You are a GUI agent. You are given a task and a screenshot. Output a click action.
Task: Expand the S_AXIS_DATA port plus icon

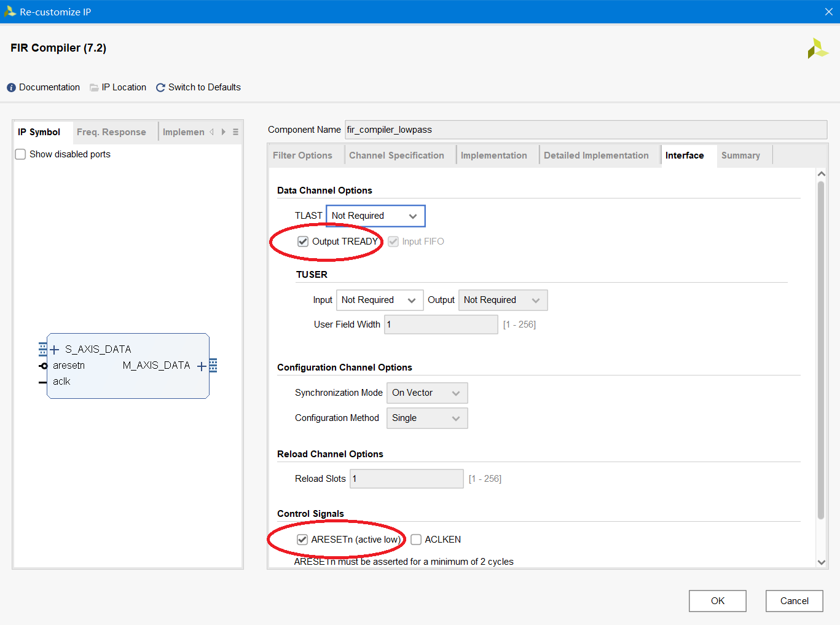pyautogui.click(x=55, y=350)
